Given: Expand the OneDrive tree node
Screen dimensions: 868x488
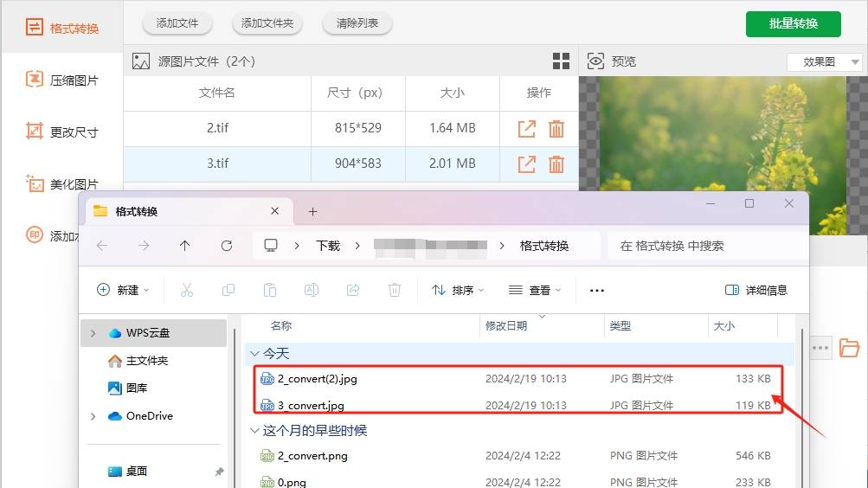Looking at the screenshot, I should pyautogui.click(x=93, y=416).
